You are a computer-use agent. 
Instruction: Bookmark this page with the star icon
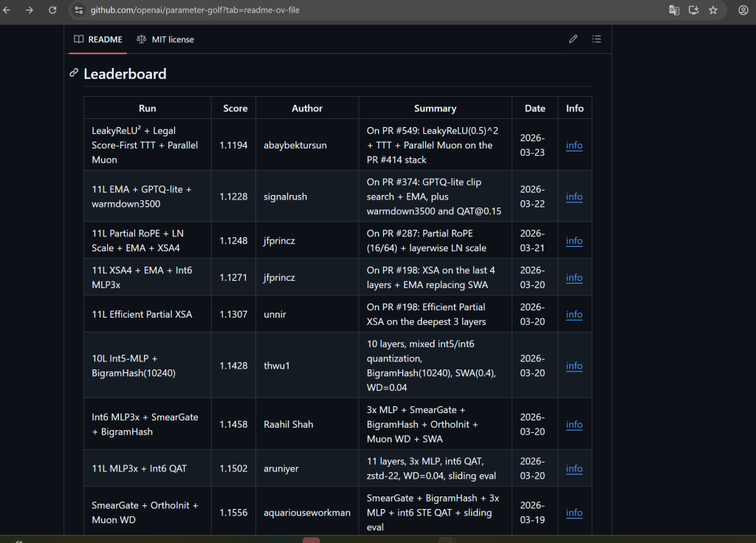(x=713, y=10)
